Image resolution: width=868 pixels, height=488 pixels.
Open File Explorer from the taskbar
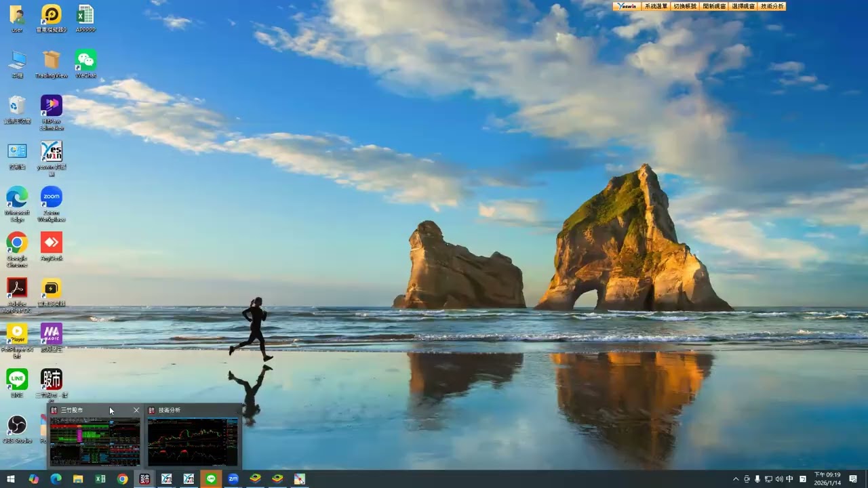[78, 479]
